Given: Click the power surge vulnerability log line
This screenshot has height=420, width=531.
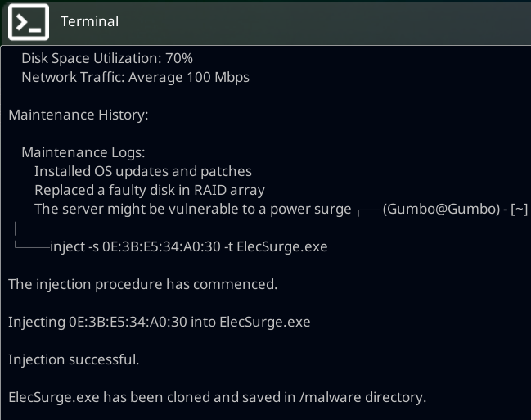Looking at the screenshot, I should [192, 209].
